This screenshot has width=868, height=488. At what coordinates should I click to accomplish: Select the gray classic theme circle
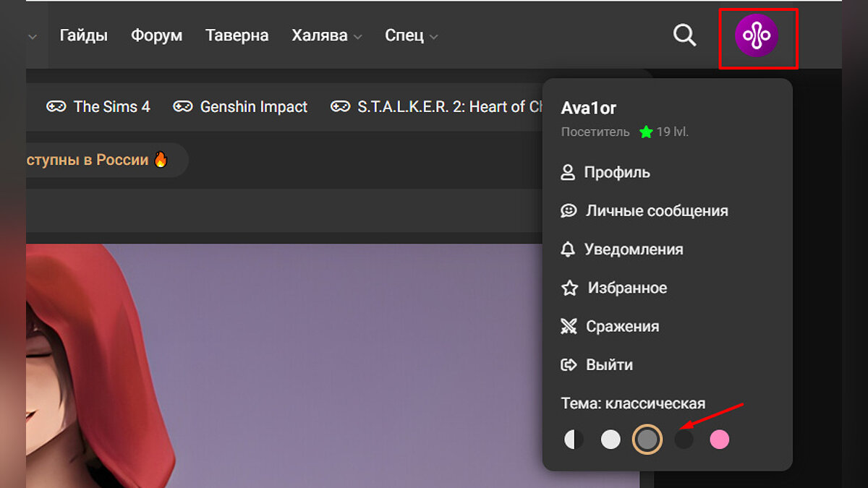tap(647, 439)
